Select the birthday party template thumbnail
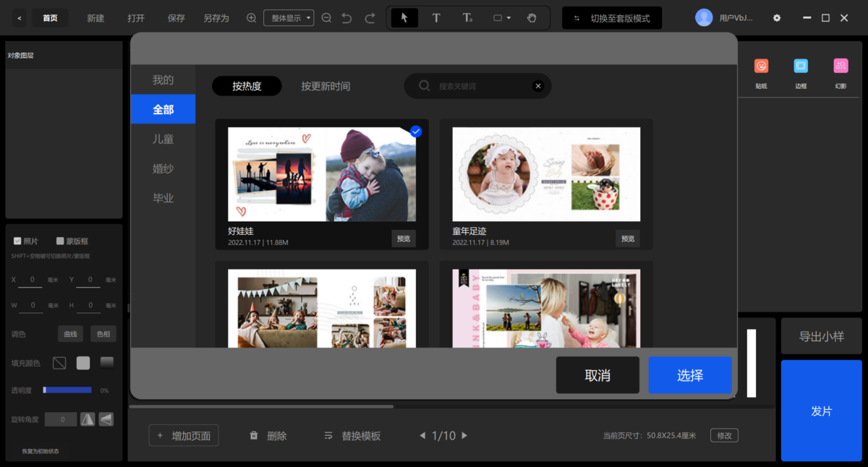Image resolution: width=868 pixels, height=467 pixels. (322, 309)
